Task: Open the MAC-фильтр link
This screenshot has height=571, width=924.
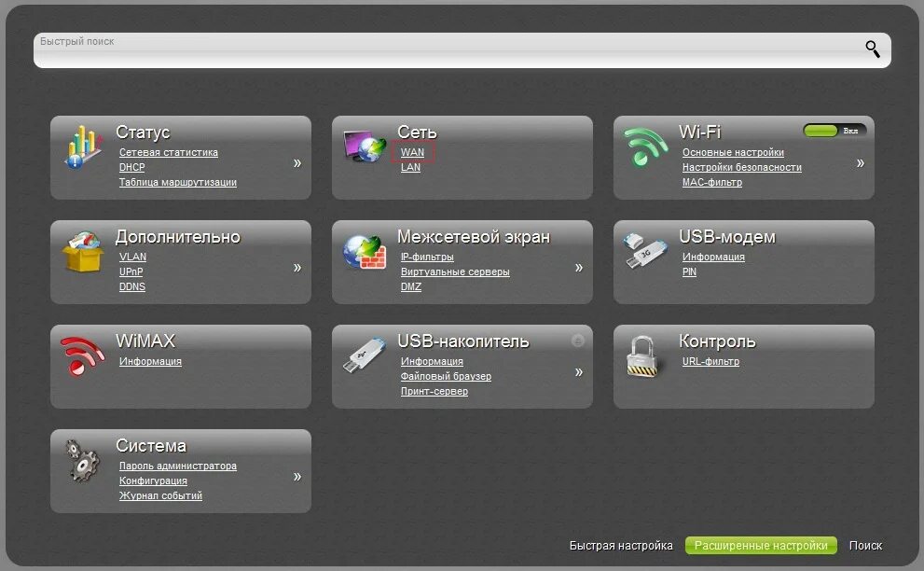Action: click(711, 182)
